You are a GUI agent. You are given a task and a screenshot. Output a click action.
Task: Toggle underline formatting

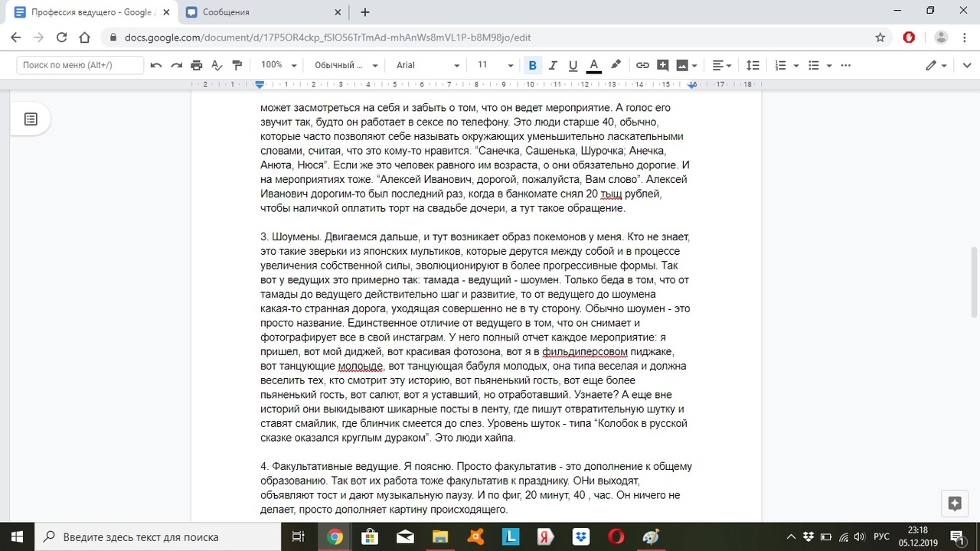[x=573, y=65]
